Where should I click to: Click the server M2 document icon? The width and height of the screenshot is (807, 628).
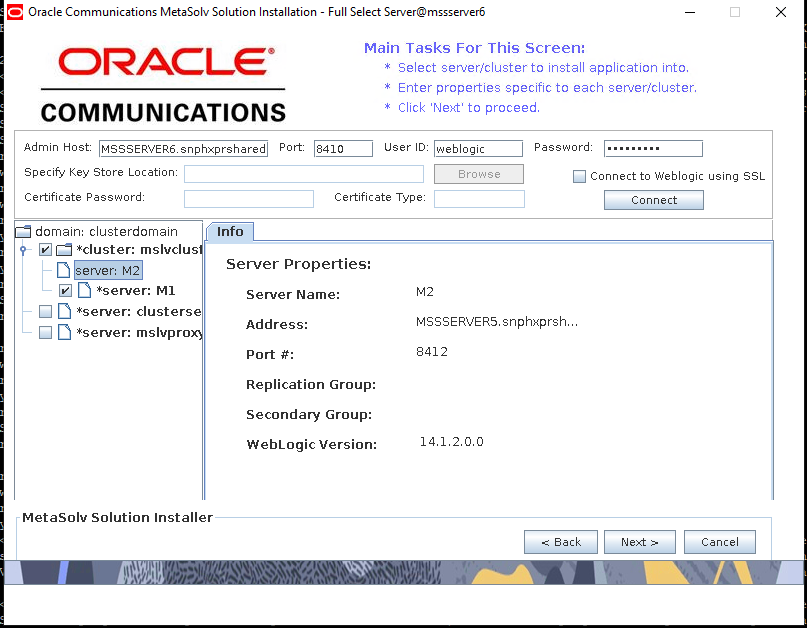pos(63,270)
